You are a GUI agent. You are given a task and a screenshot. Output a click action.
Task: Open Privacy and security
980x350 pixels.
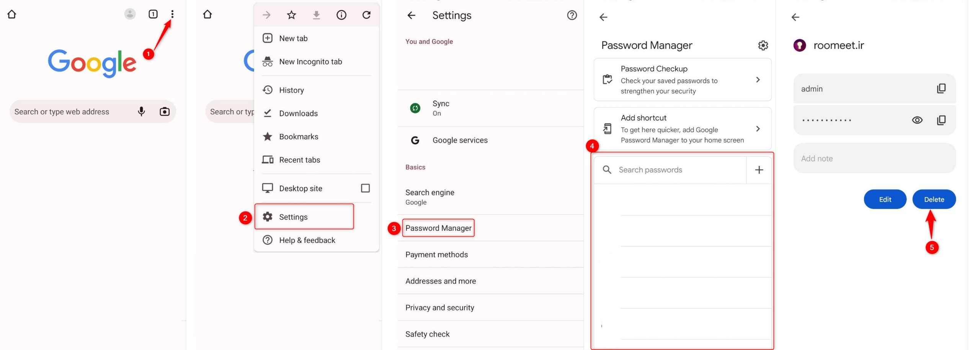[490, 308]
